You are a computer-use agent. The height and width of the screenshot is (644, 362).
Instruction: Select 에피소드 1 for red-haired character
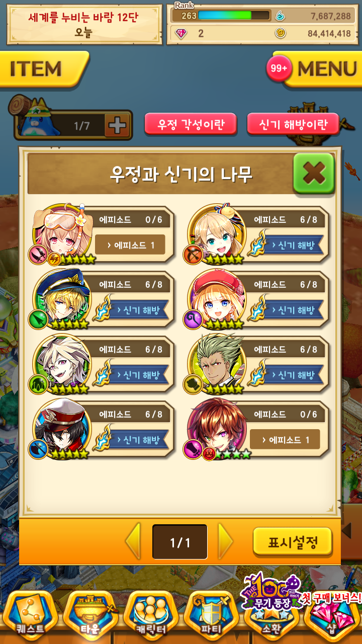[x=285, y=440]
